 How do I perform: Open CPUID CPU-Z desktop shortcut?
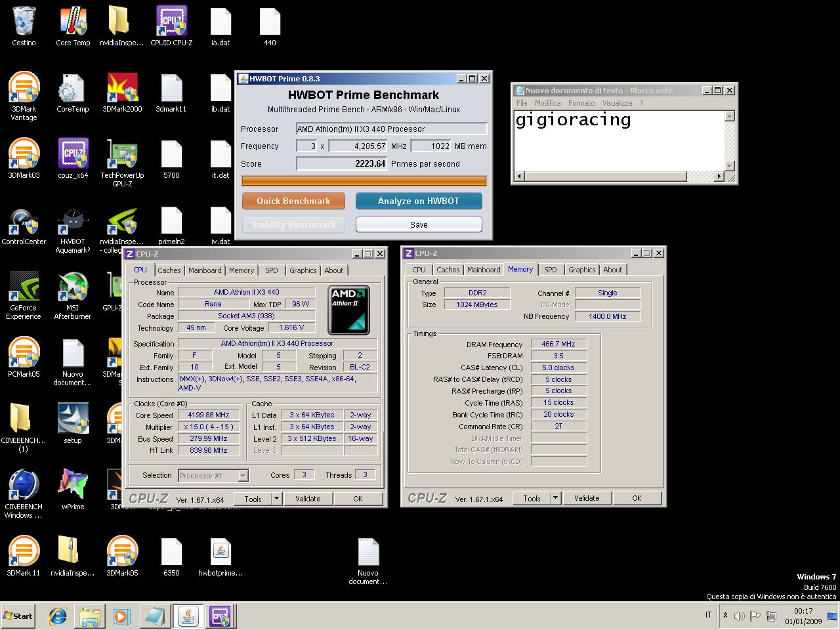pyautogui.click(x=171, y=26)
